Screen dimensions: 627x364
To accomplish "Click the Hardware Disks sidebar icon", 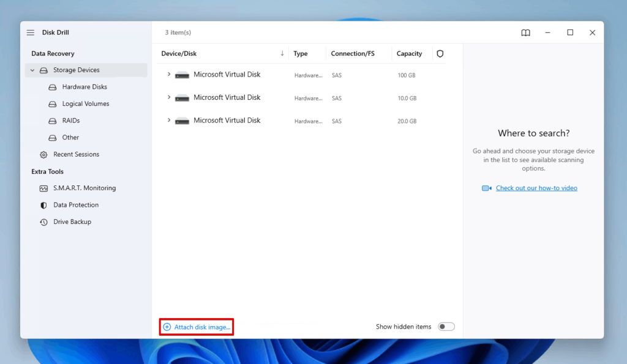I will tap(52, 87).
